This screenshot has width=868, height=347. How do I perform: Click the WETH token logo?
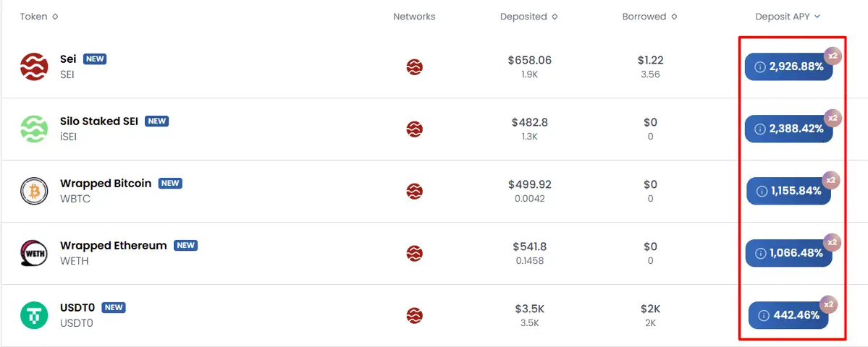click(34, 254)
